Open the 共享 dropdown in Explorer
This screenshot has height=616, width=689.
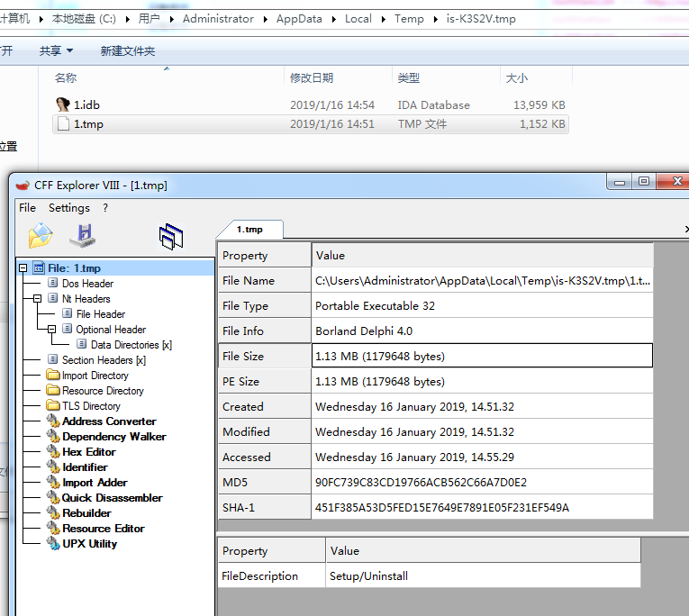click(56, 51)
